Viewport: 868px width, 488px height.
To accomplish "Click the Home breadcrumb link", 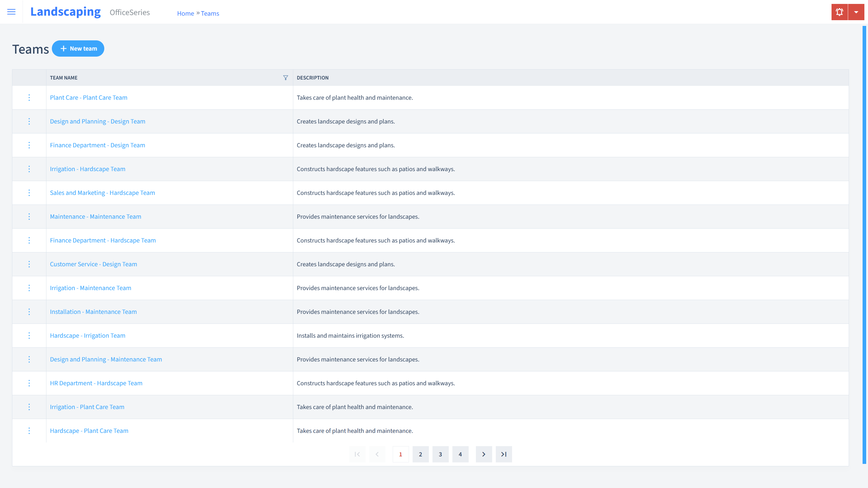I will tap(185, 13).
